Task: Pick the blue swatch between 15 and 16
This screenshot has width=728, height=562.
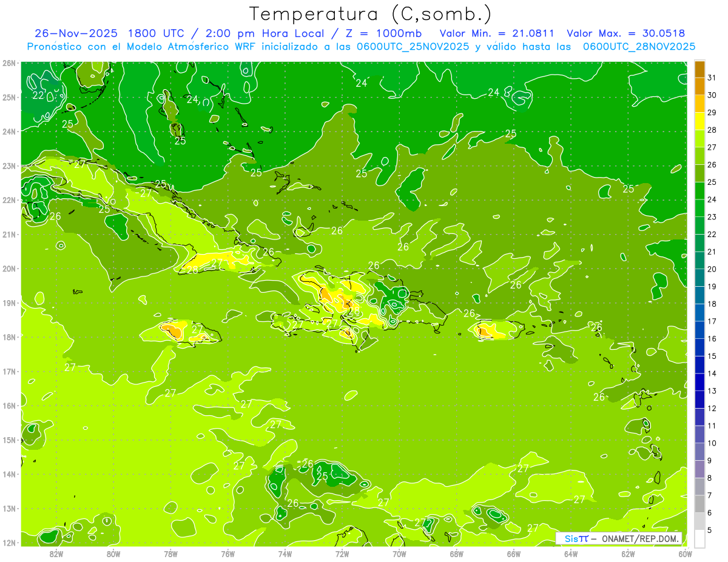Action: (x=700, y=347)
